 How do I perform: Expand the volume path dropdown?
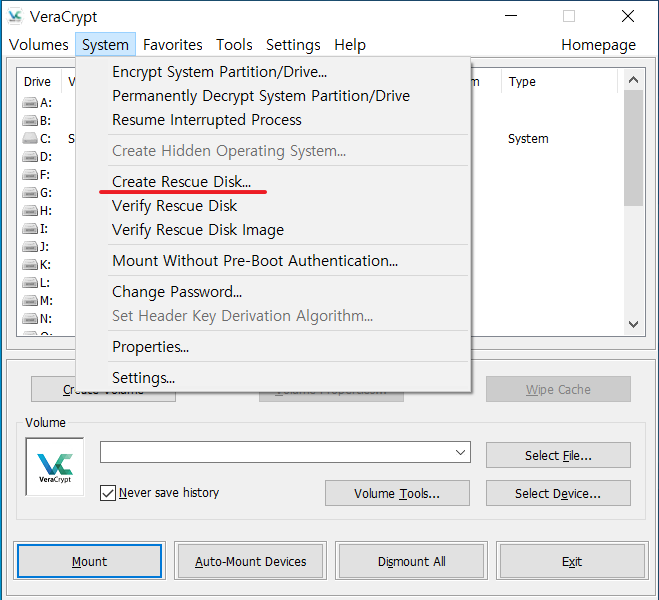coord(460,452)
